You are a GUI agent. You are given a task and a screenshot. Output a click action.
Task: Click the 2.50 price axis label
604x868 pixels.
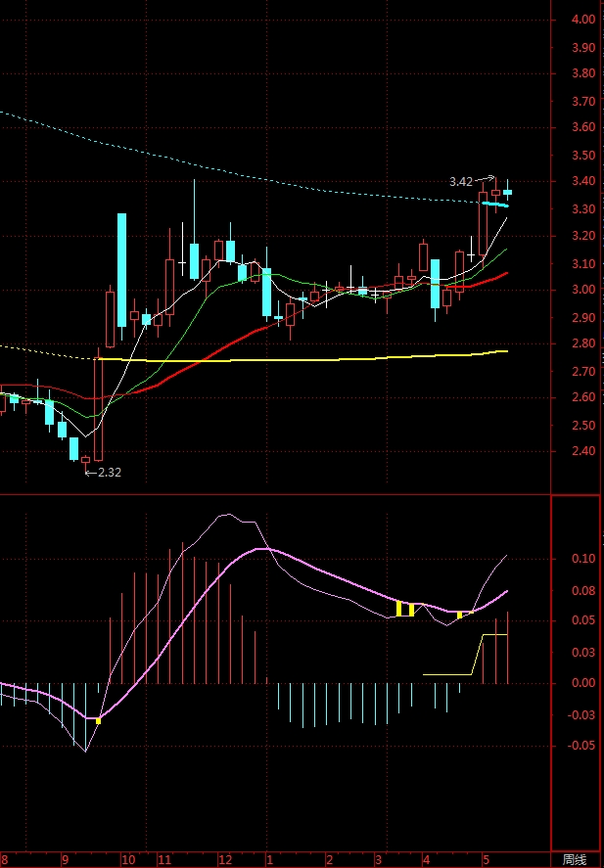pos(583,425)
